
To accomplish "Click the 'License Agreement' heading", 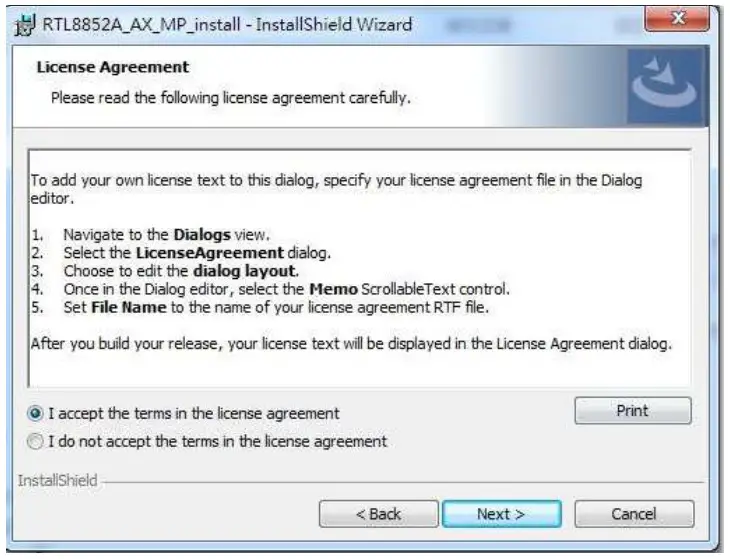I will pyautogui.click(x=112, y=68).
